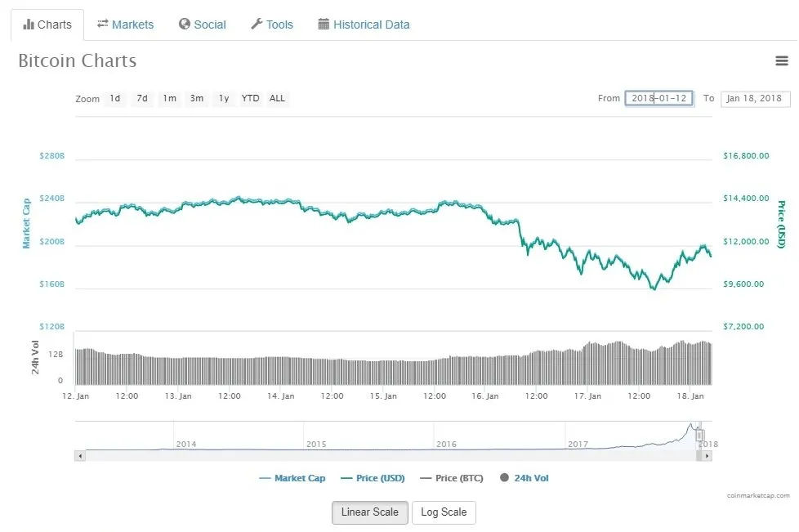Set zoom range to ALL
The image size is (799, 532).
277,98
